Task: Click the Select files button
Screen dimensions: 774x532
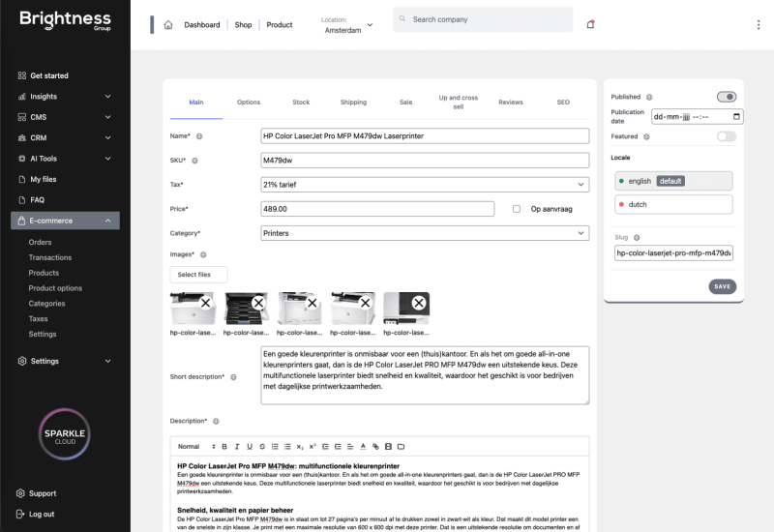Action: [x=199, y=275]
